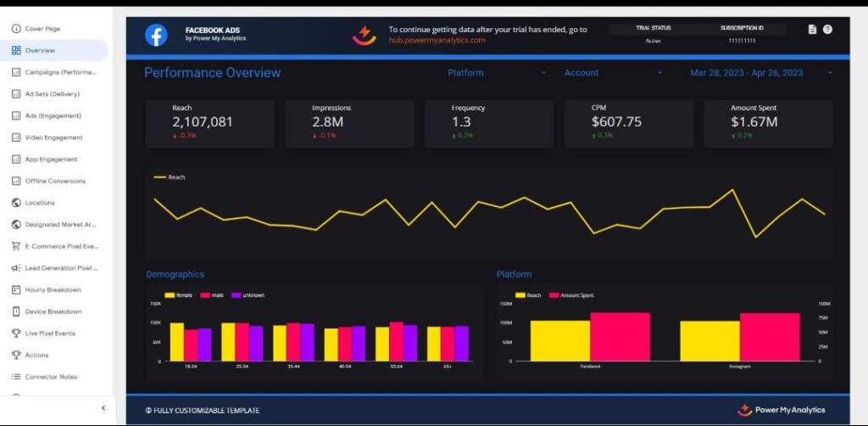The height and width of the screenshot is (426, 868).
Task: Click the Amount Spent scorecard $1.67M
Action: click(x=768, y=124)
